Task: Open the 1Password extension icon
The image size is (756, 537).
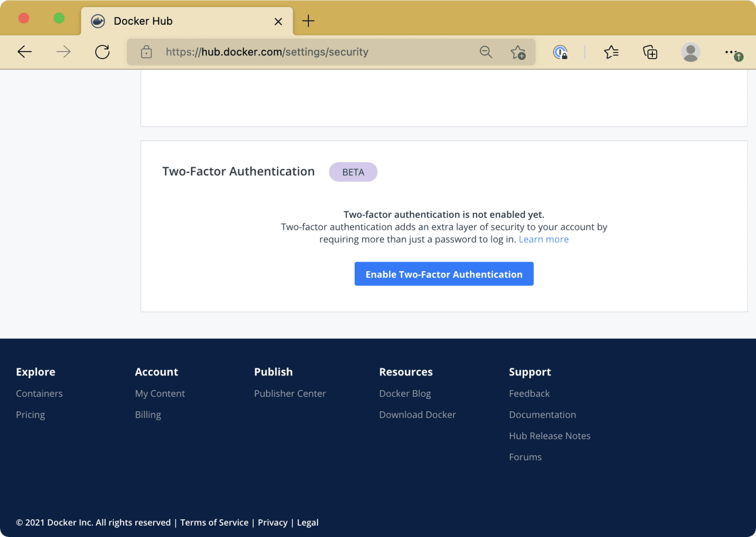Action: point(560,52)
